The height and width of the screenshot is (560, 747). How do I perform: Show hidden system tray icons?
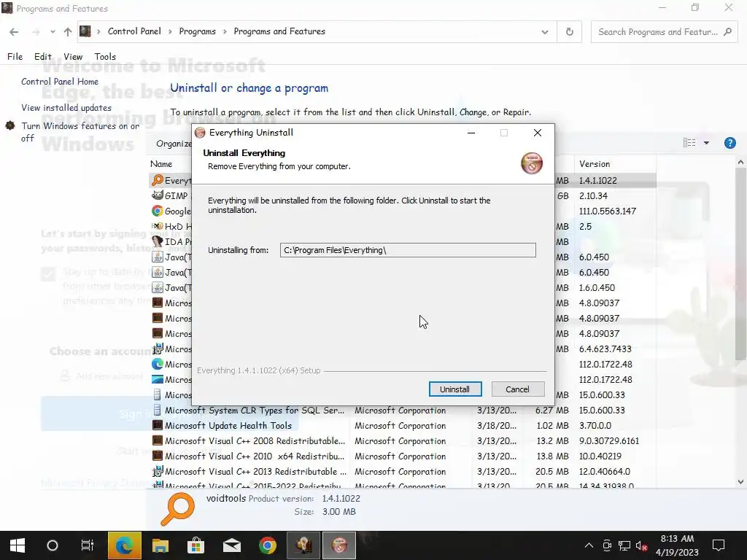tap(589, 545)
